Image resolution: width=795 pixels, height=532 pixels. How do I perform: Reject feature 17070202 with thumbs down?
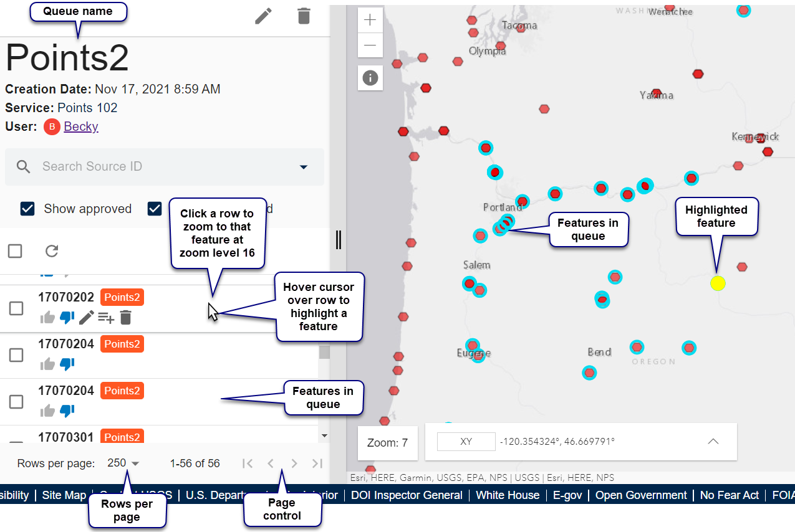tap(67, 318)
